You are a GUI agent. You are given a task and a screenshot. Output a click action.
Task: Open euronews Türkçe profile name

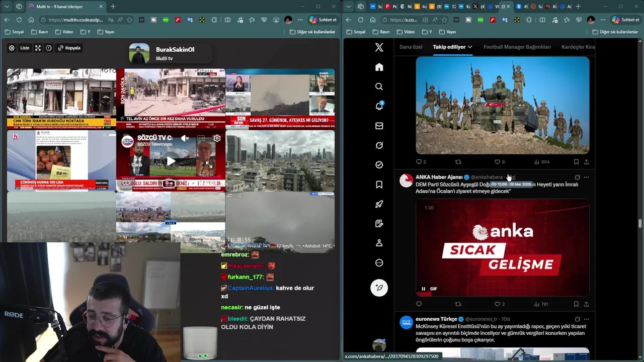[436, 319]
